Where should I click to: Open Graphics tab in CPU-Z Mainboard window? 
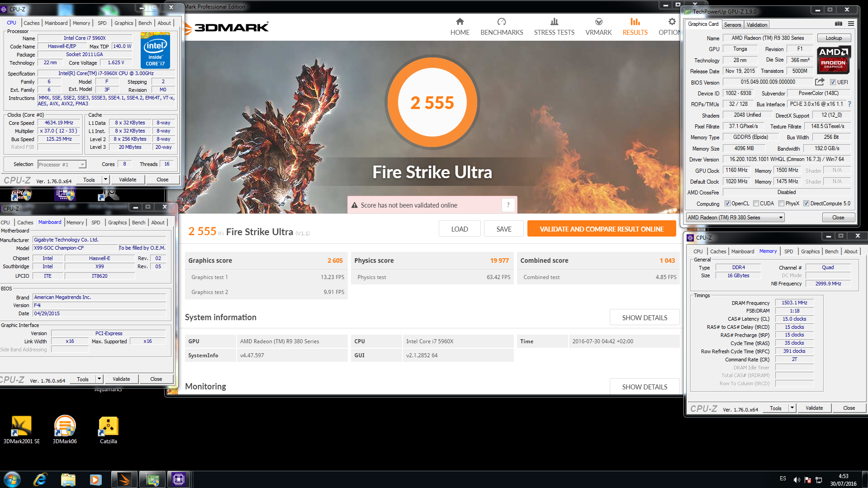pyautogui.click(x=117, y=223)
